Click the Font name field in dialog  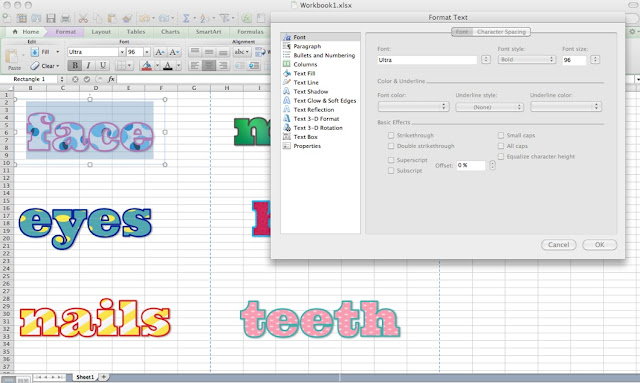(x=427, y=60)
